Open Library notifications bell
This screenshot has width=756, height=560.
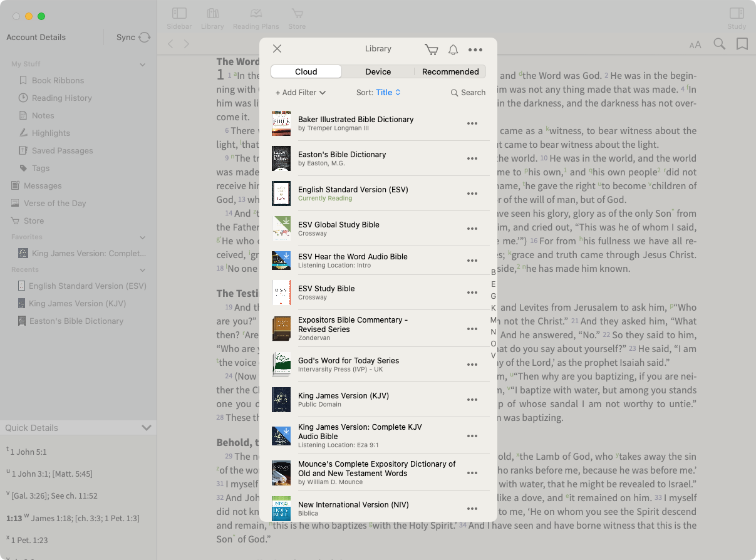point(453,49)
